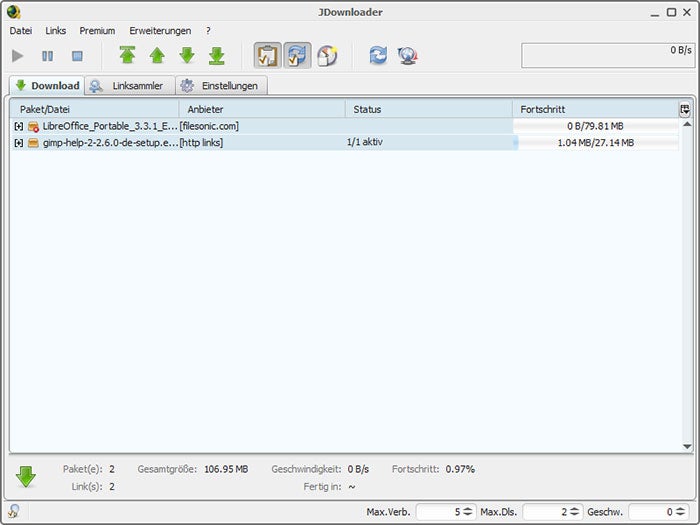Select the LibreOffice_Portable_3.3.1 package row

pyautogui.click(x=344, y=126)
